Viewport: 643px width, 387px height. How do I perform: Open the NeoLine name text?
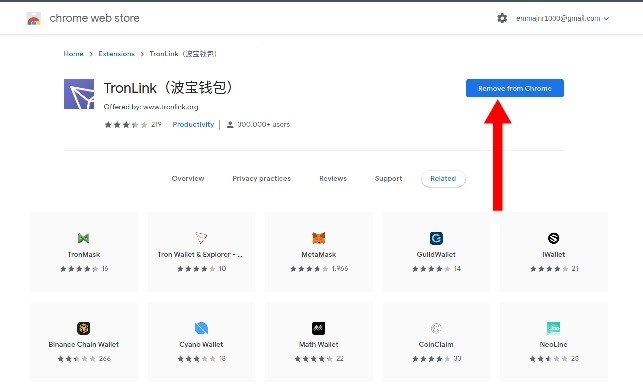(554, 344)
